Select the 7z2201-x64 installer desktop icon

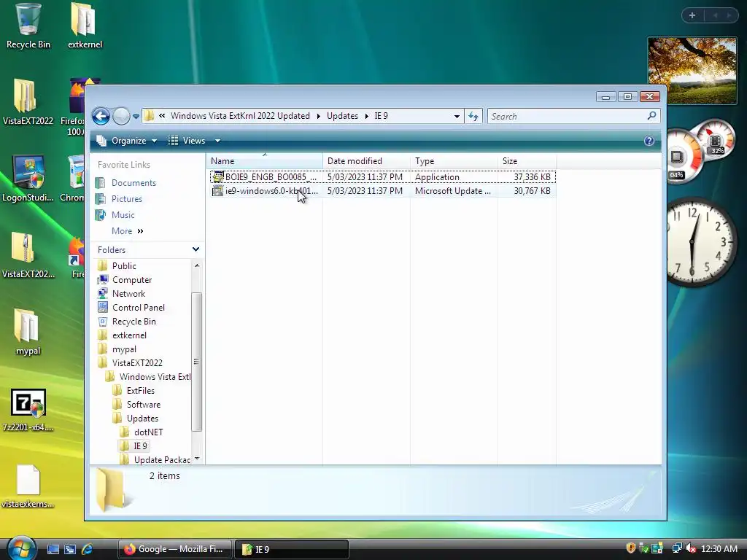point(28,410)
